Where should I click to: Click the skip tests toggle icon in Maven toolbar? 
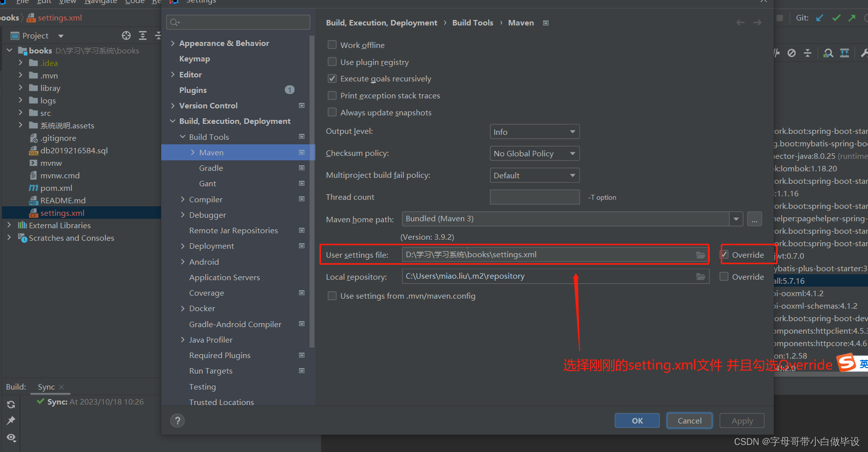(x=792, y=53)
